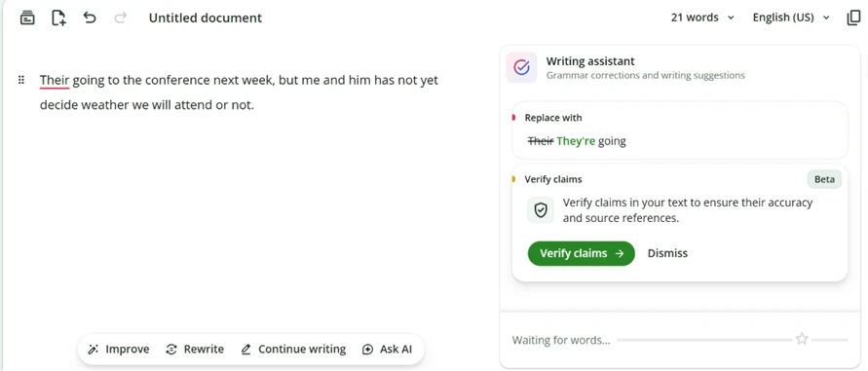Open the documents list icon
The image size is (868, 371).
tap(27, 18)
